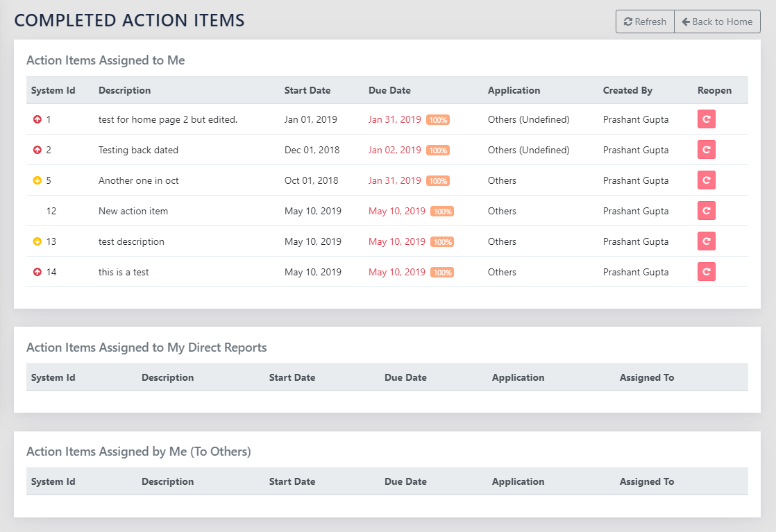776x532 pixels.
Task: Click Application header in Assigned by Me table
Action: [x=518, y=481]
